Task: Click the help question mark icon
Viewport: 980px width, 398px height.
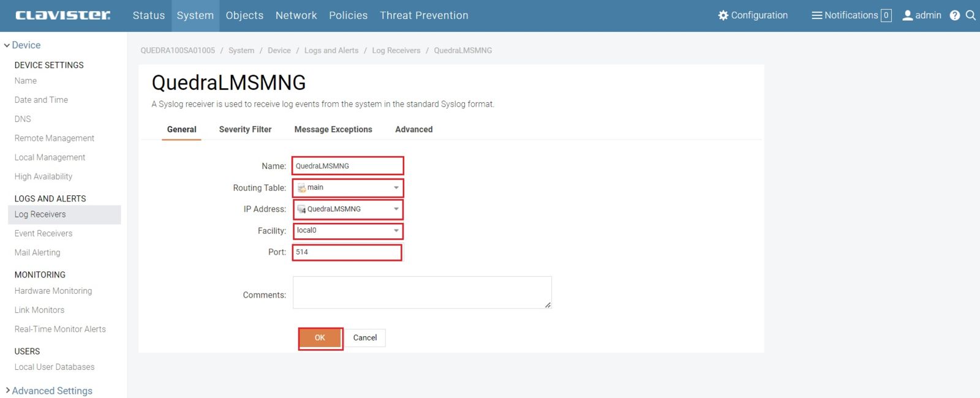Action: (x=954, y=15)
